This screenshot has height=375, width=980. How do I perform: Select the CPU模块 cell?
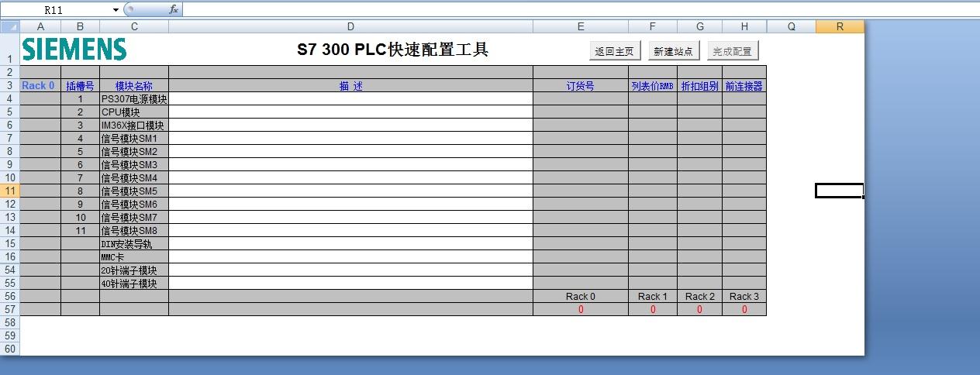134,112
